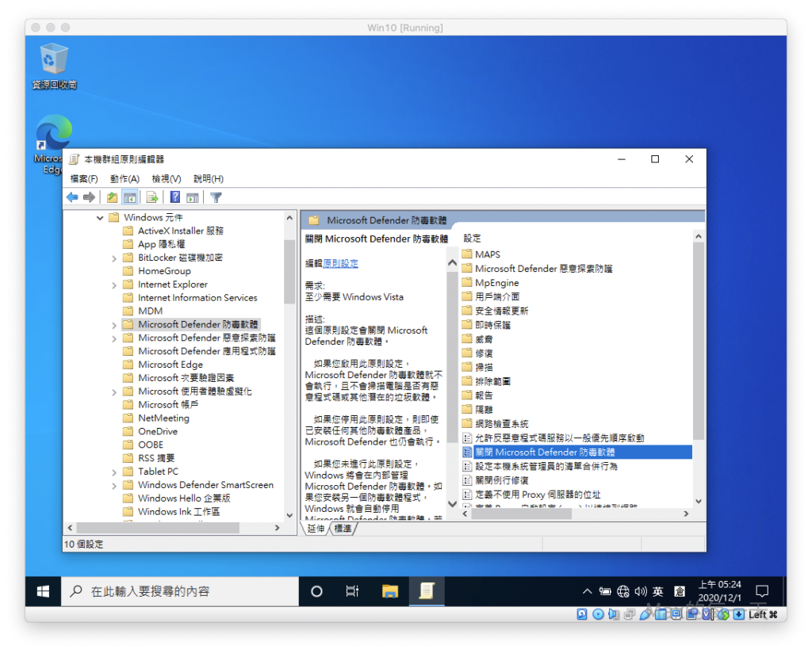Expand the BitLocker 磁碟機加密 tree node

point(114,258)
